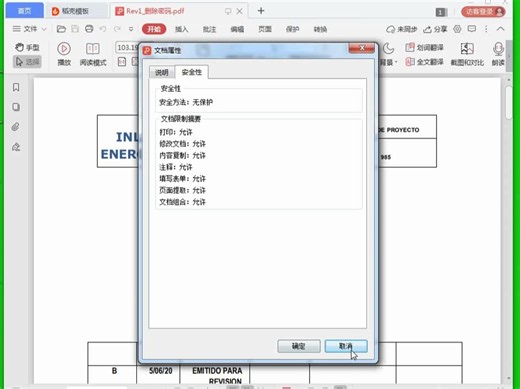Viewport: 520px width, 389px height.
Task: Open the thumbnails panel icon in sidebar
Action: 16,107
